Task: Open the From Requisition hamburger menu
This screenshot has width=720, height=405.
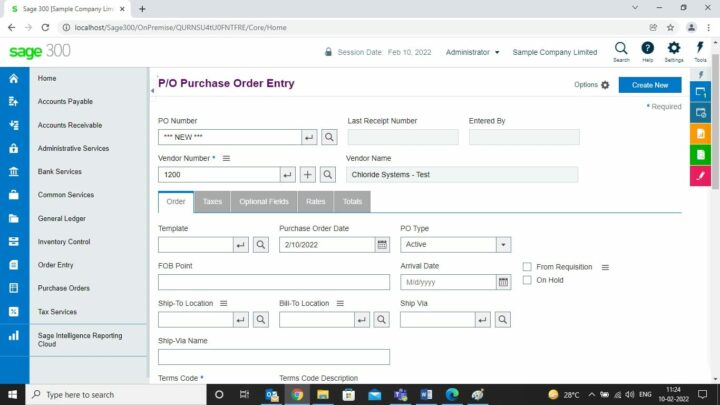Action: [x=605, y=267]
